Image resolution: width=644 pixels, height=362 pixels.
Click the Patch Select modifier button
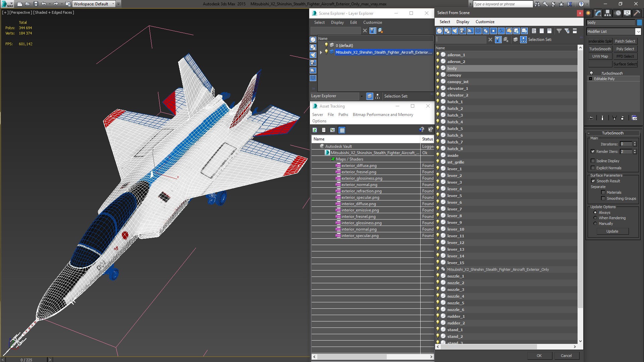[x=625, y=41]
